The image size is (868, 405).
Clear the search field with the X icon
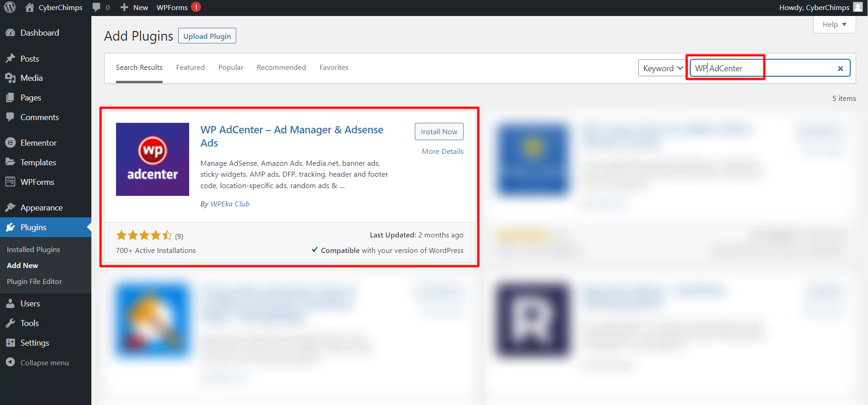840,68
